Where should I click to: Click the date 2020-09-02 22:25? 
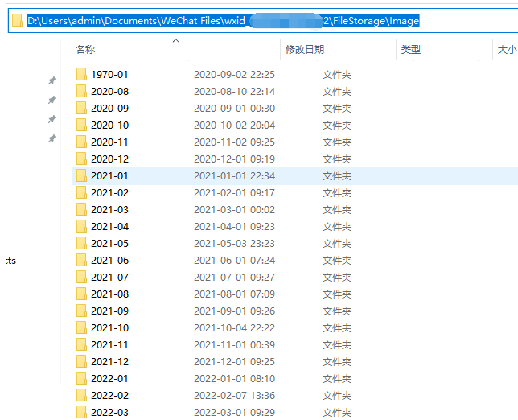(234, 75)
